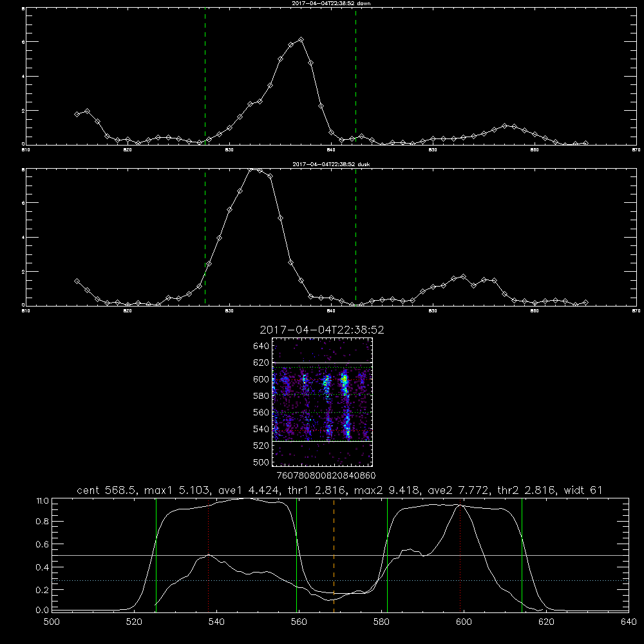Click heatmap y-axis label '620'
The width and height of the screenshot is (644, 644).
click(x=261, y=363)
